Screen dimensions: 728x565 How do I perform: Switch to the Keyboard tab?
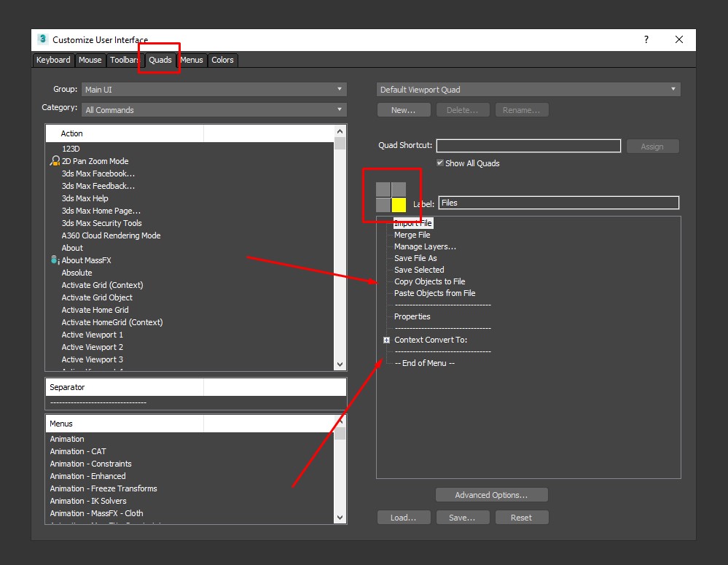point(53,60)
